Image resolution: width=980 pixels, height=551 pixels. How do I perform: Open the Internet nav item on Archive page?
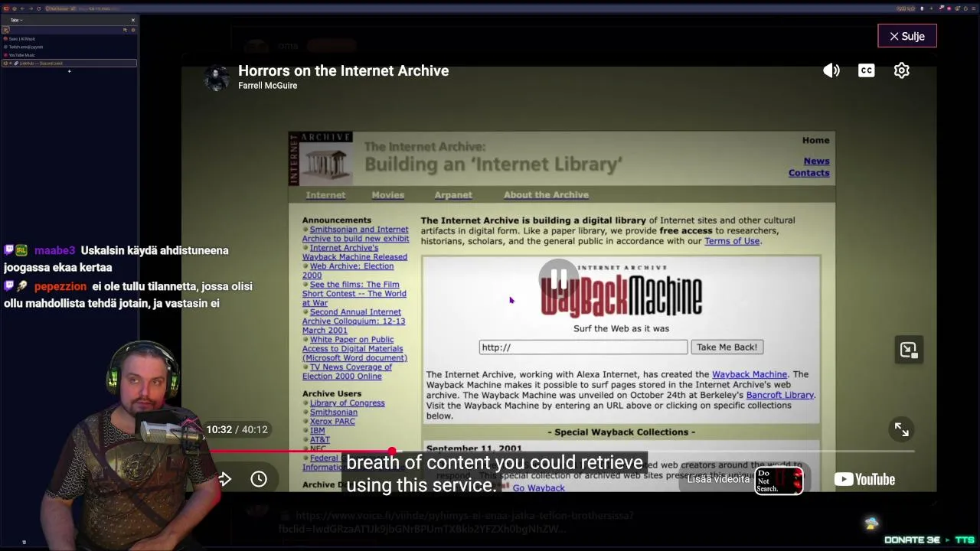(x=325, y=195)
